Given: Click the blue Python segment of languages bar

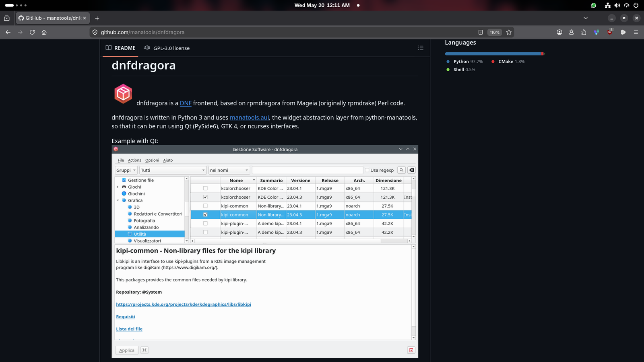Looking at the screenshot, I should coord(493,53).
